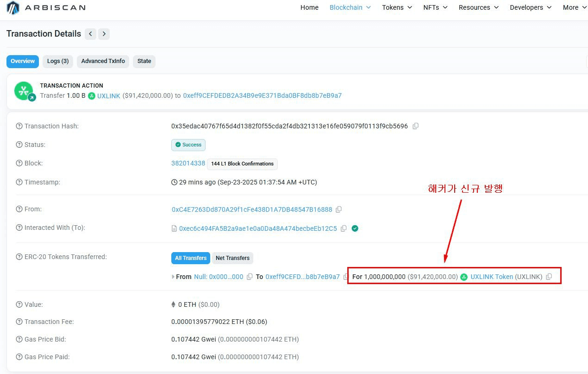Click the transaction action token icon

[24, 91]
